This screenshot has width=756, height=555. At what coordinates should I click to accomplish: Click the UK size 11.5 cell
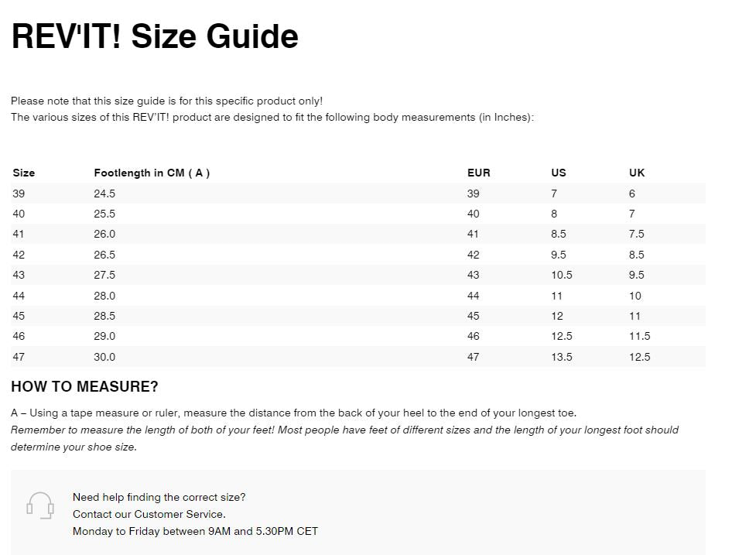639,336
